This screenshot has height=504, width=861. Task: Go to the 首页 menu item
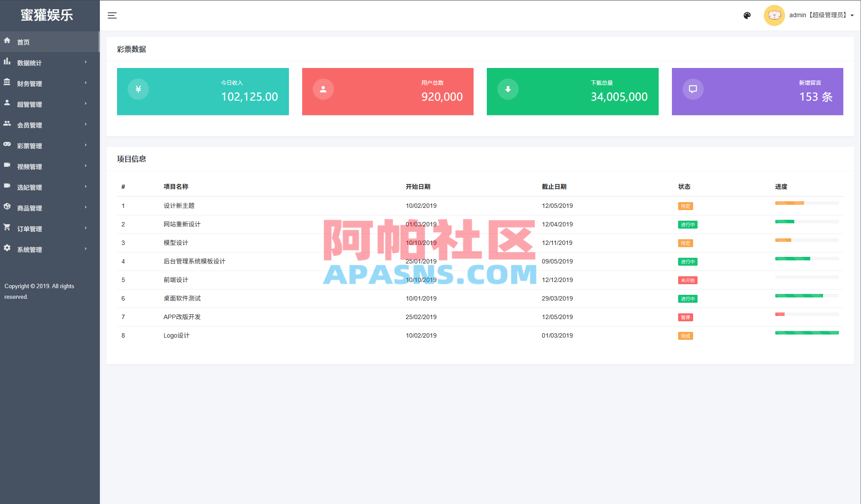(x=23, y=41)
